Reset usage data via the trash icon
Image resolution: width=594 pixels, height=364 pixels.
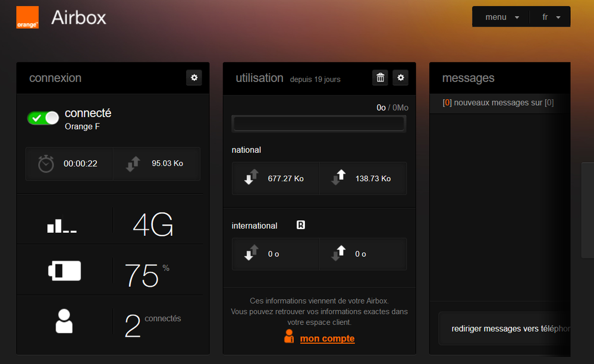tap(380, 77)
